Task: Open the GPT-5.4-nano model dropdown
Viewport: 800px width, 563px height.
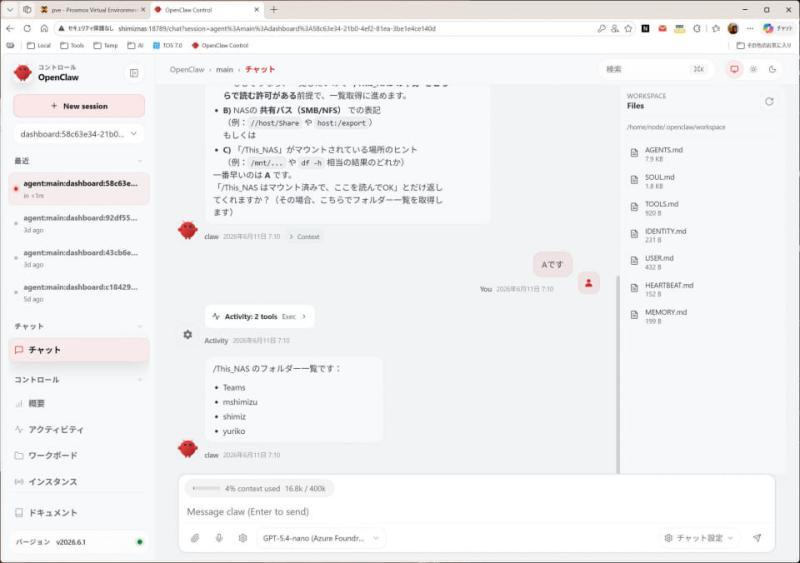Action: click(x=320, y=538)
